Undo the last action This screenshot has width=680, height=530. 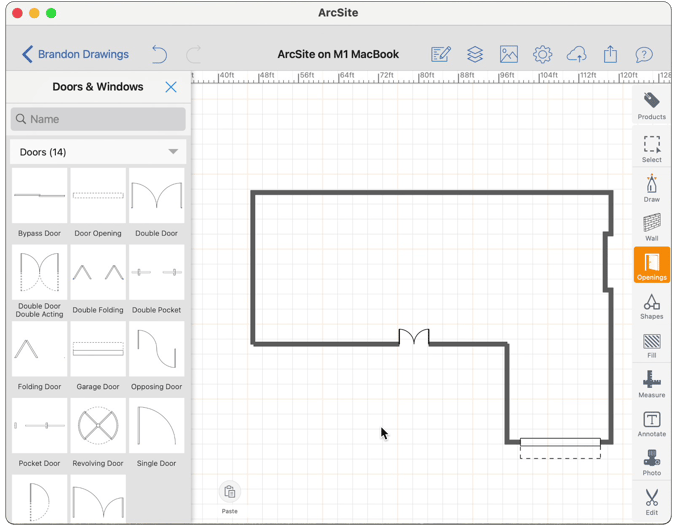[159, 54]
